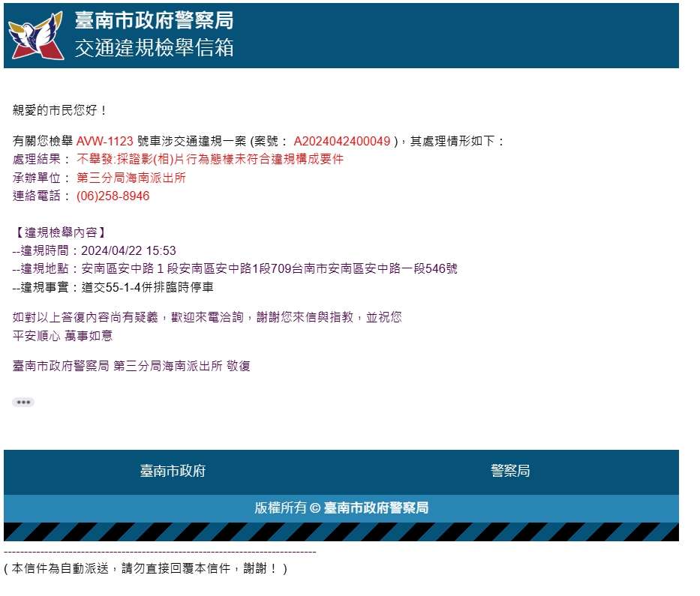700x596 pixels.
Task: Click the unit 第三分局海南派出所 in red
Action: pos(131,178)
